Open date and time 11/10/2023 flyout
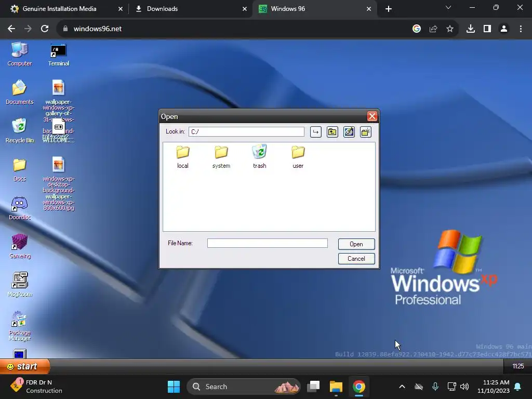The image size is (532, 399). 494,387
